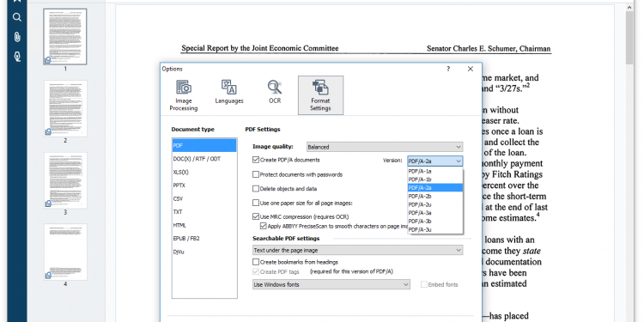Select EPUB / FB2 document type

point(204,238)
